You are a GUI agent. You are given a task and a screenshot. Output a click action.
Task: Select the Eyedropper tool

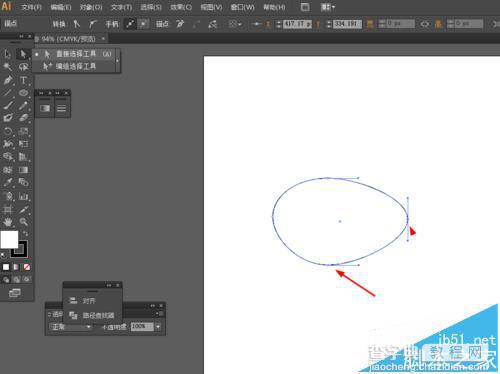tap(8, 182)
